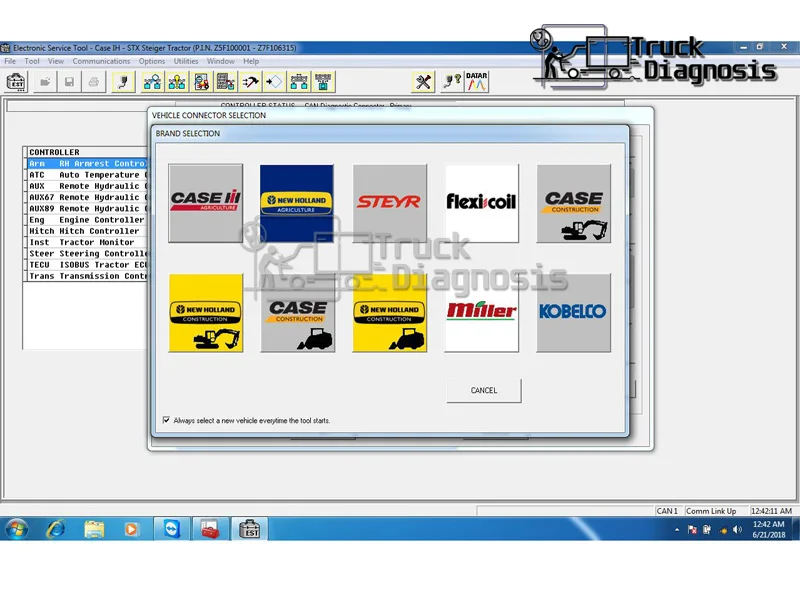800x600 pixels.
Task: Click the arrow-into-diamond toolbar icon
Action: (x=274, y=82)
